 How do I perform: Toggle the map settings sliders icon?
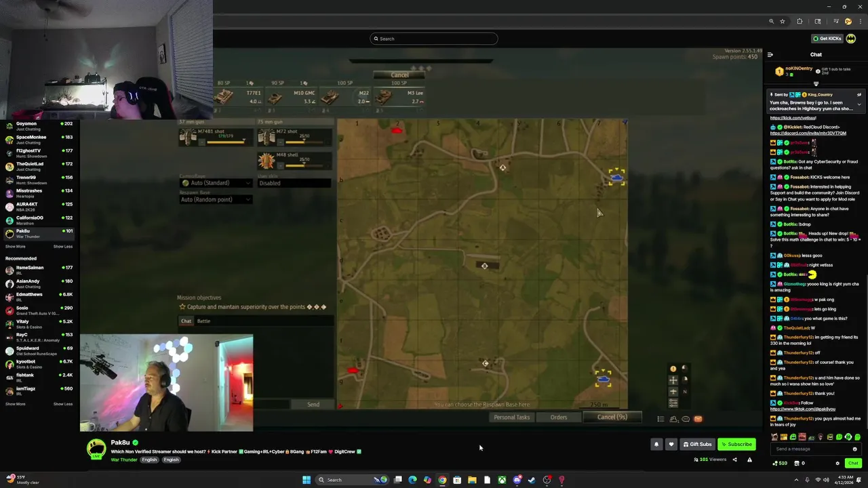point(673,403)
